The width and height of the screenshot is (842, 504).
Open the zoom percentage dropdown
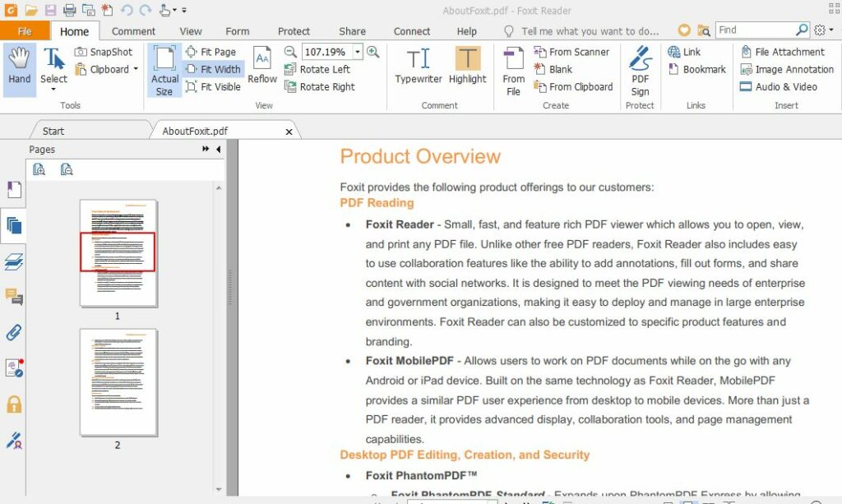click(x=358, y=52)
